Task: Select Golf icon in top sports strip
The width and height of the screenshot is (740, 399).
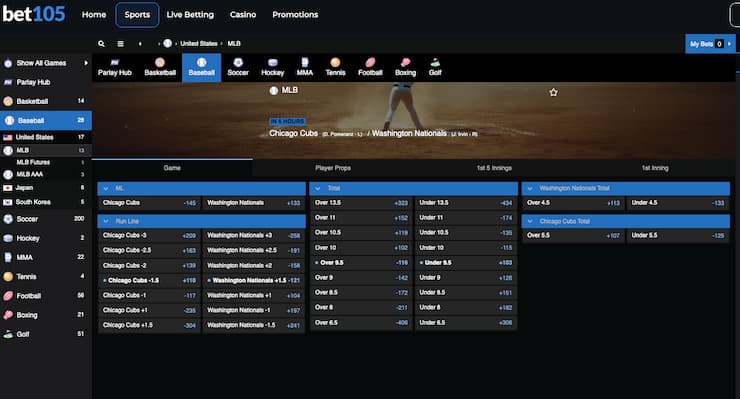Action: pos(435,68)
